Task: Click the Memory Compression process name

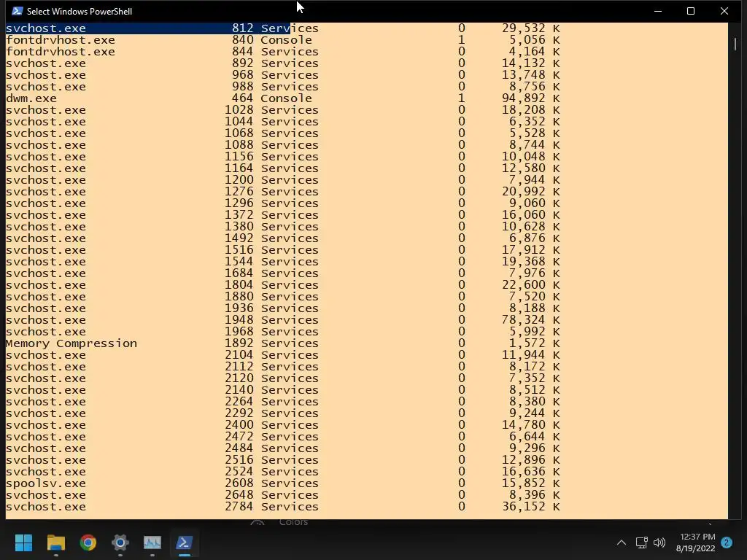Action: 71,343
